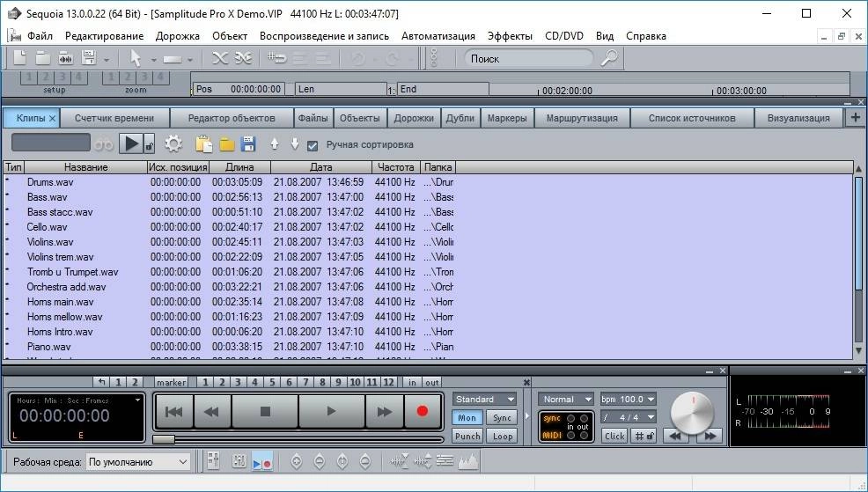
Task: Click the New project icon in toolbar
Action: pyautogui.click(x=20, y=57)
